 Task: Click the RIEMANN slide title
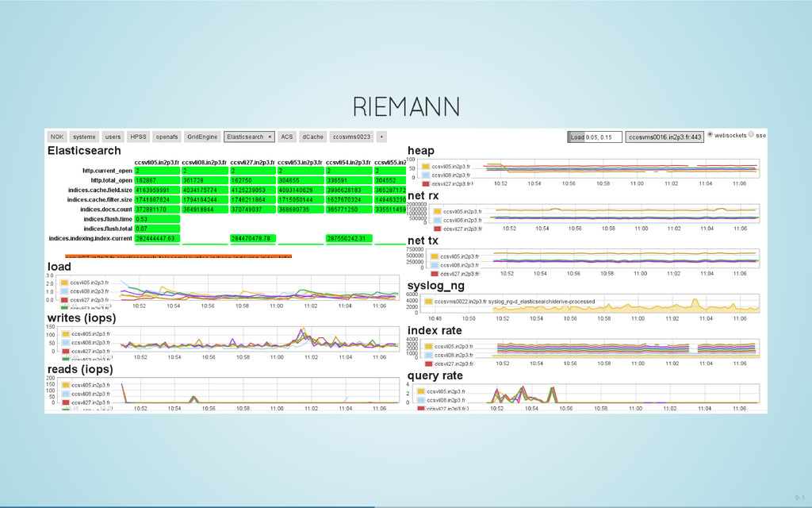pyautogui.click(x=406, y=107)
